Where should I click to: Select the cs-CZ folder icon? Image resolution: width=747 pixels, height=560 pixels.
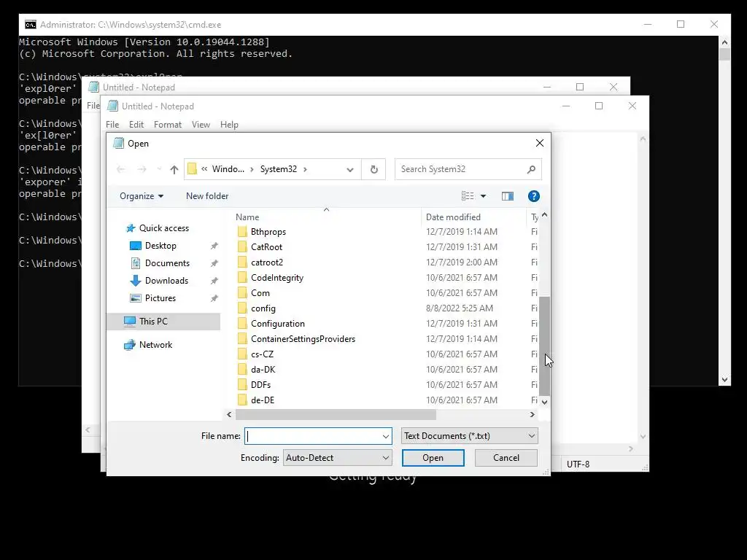pyautogui.click(x=242, y=354)
